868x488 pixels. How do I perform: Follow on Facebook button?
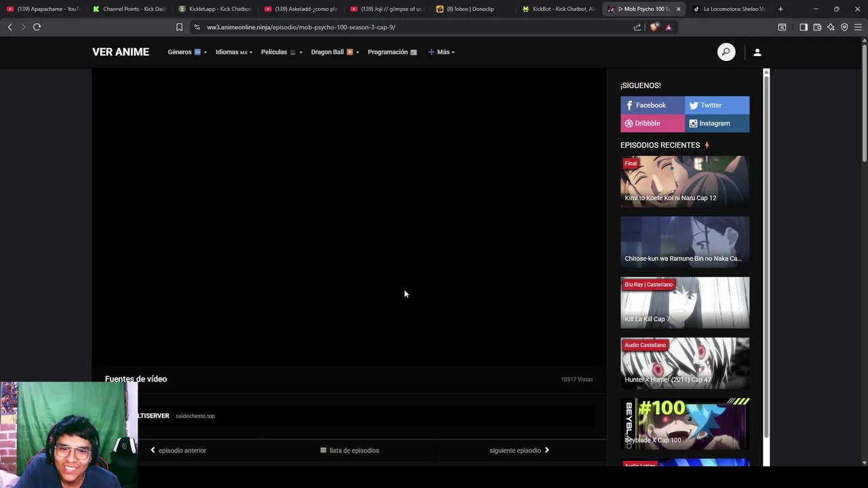(x=652, y=105)
